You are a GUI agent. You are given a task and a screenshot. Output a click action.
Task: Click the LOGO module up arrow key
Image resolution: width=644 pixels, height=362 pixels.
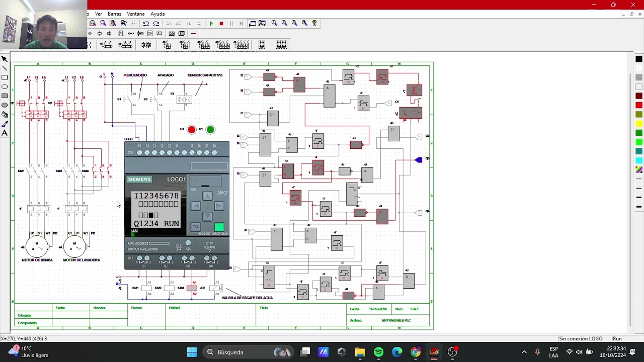207,196
